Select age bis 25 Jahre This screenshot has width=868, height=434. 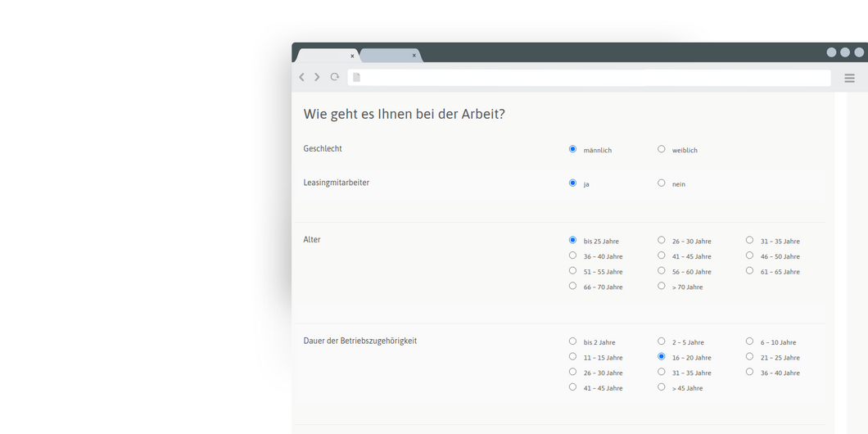(572, 240)
